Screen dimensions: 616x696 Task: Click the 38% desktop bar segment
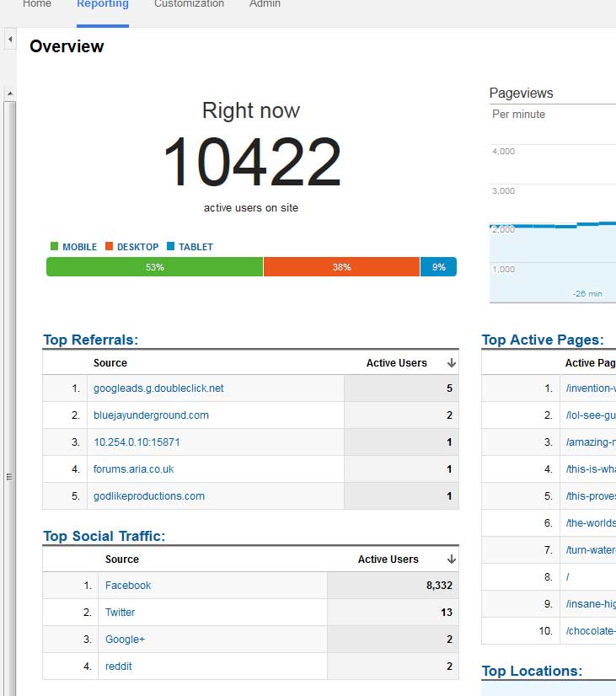[x=341, y=267]
